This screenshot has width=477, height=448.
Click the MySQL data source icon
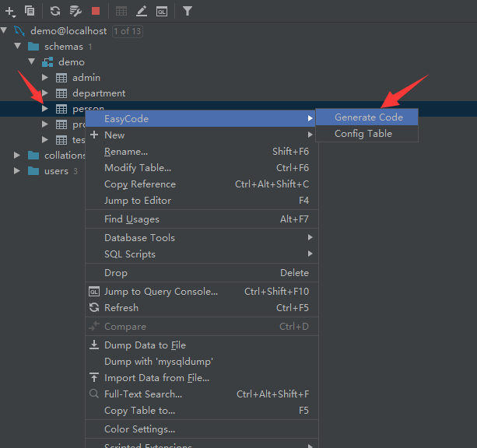pyautogui.click(x=19, y=30)
